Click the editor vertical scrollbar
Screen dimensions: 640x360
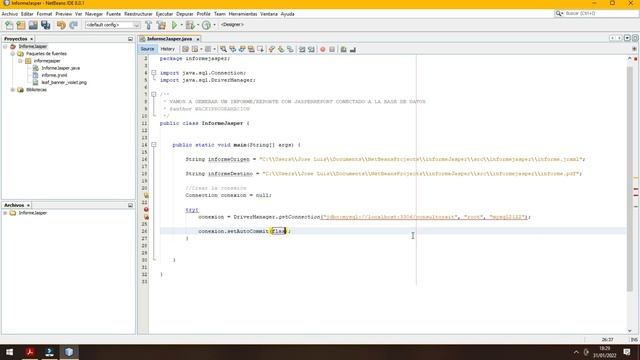point(630,180)
